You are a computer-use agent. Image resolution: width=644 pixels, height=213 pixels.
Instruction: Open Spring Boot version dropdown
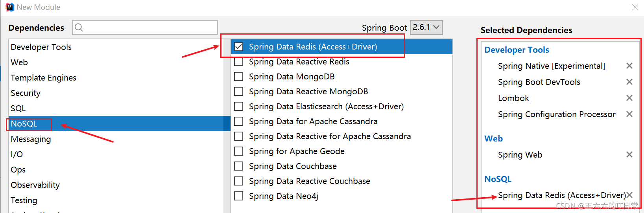click(426, 27)
